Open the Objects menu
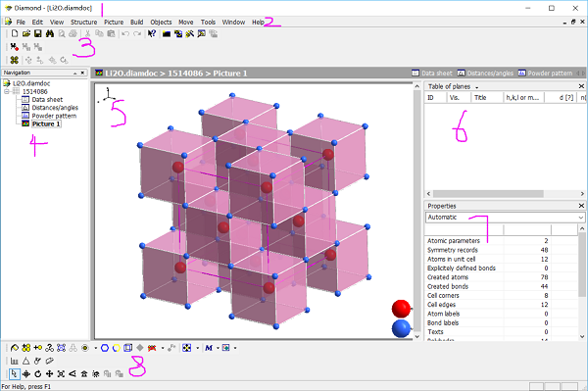Viewport: 588px width, 391px height. (161, 23)
